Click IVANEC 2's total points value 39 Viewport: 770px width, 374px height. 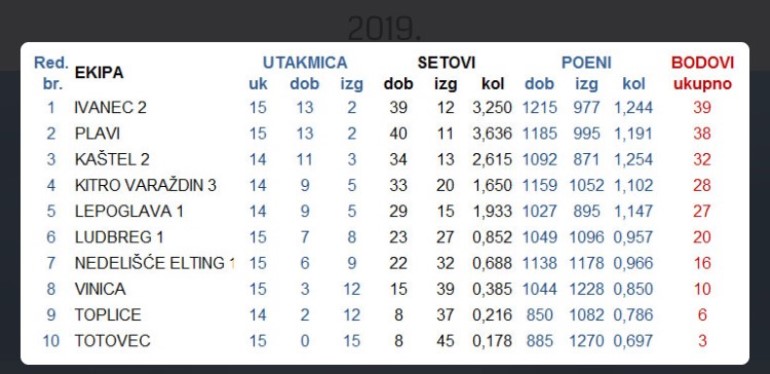[702, 107]
